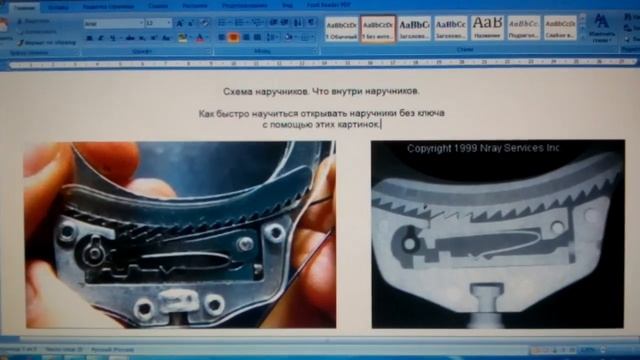
Task: Switch to the Mailings (Рассылки) ribbon tab
Action: click(194, 6)
